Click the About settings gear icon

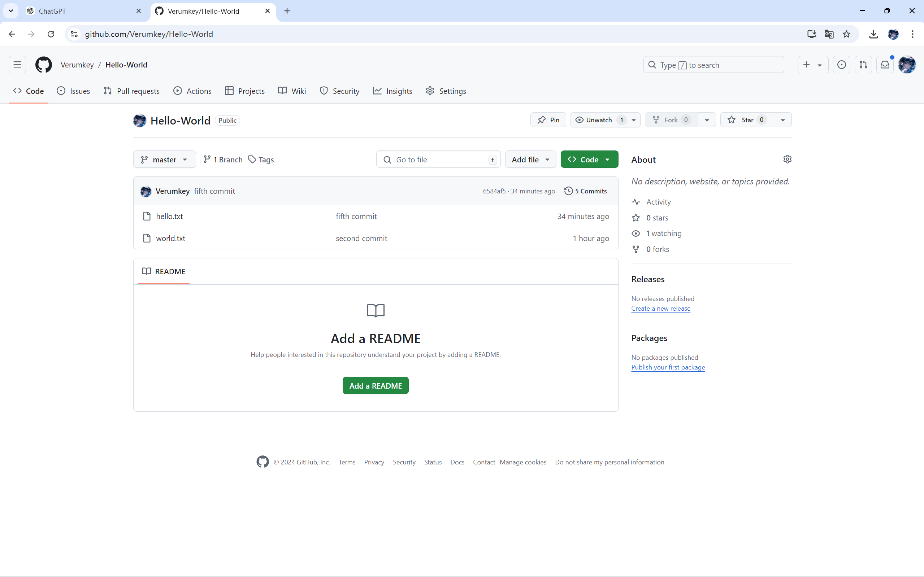click(787, 159)
